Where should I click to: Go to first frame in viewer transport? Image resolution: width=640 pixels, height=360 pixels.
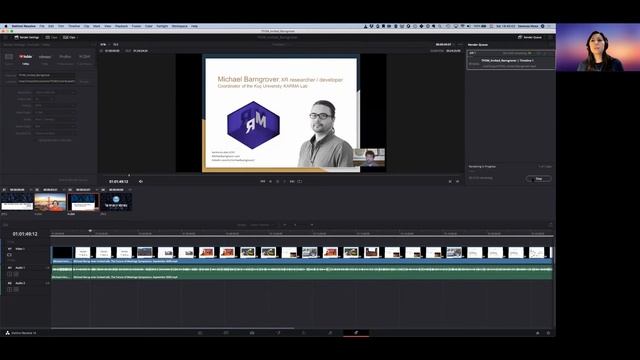coord(263,181)
